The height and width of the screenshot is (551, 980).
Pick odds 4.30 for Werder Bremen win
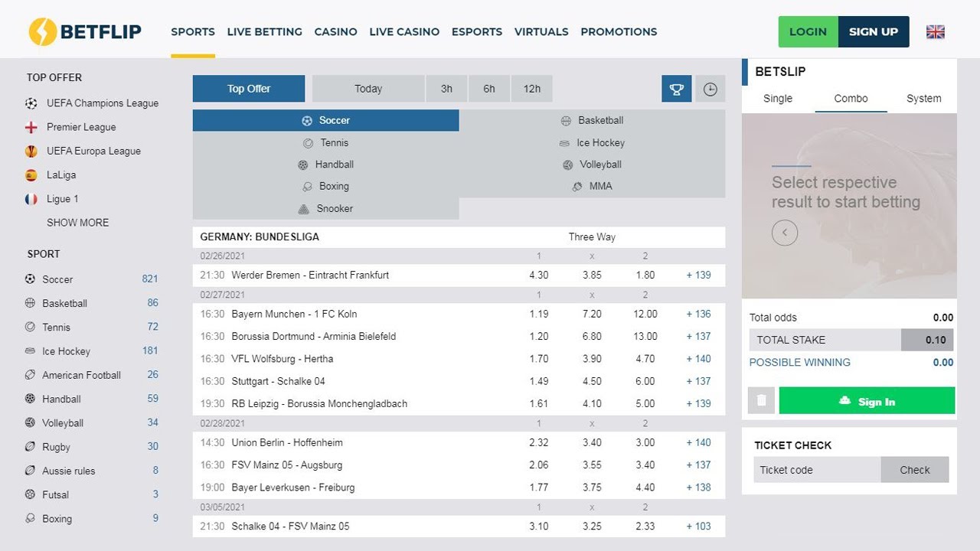click(x=539, y=275)
